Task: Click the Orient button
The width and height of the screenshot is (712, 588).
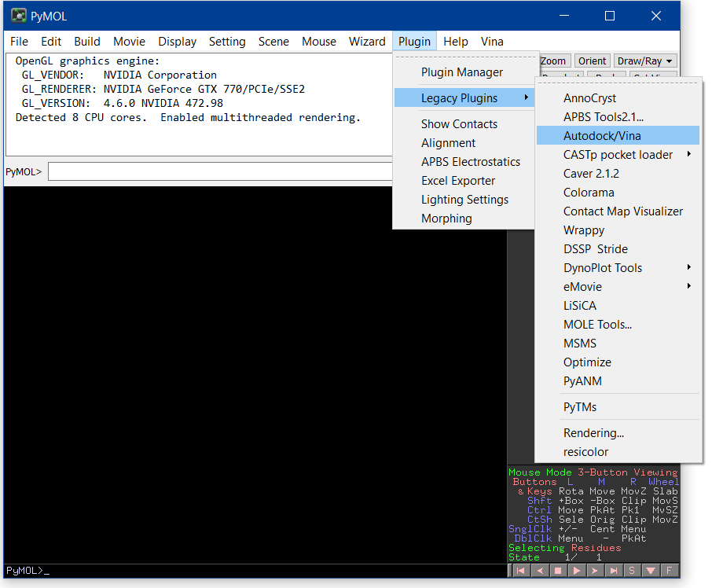Action: pyautogui.click(x=592, y=61)
